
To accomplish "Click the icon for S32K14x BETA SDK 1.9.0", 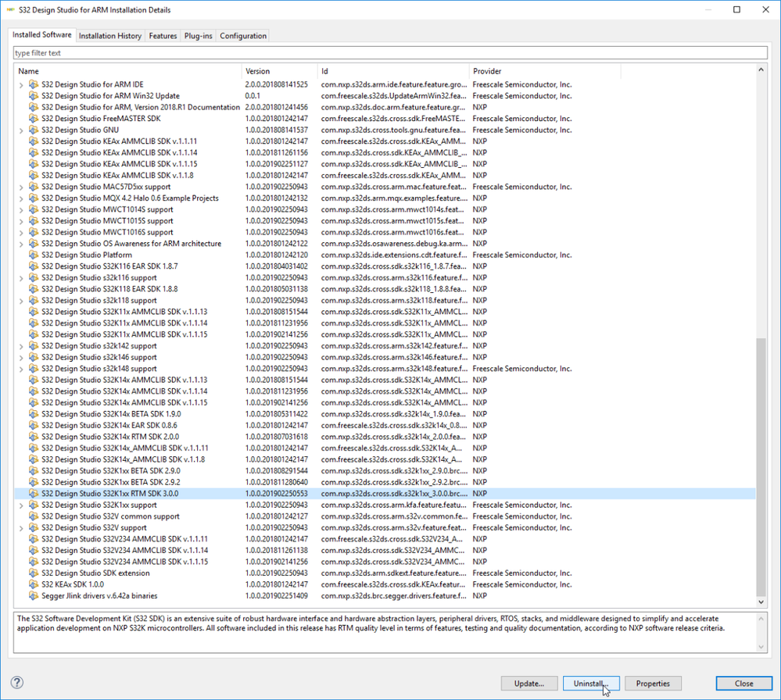I will pos(34,414).
